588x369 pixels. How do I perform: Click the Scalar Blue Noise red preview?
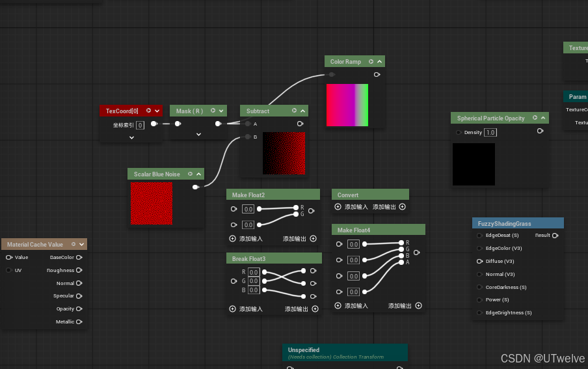pyautogui.click(x=152, y=204)
